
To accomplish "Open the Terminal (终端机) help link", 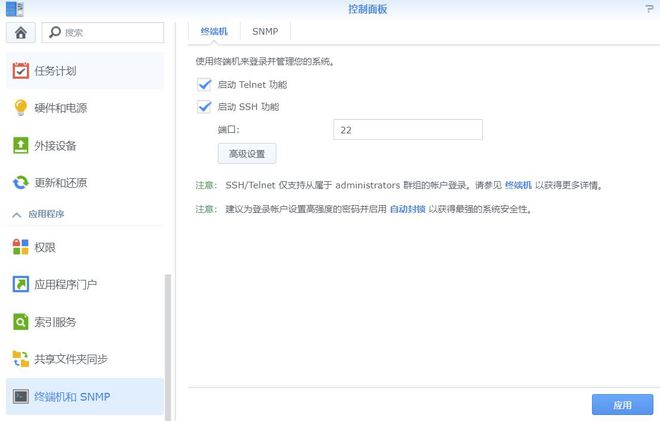I will (519, 186).
